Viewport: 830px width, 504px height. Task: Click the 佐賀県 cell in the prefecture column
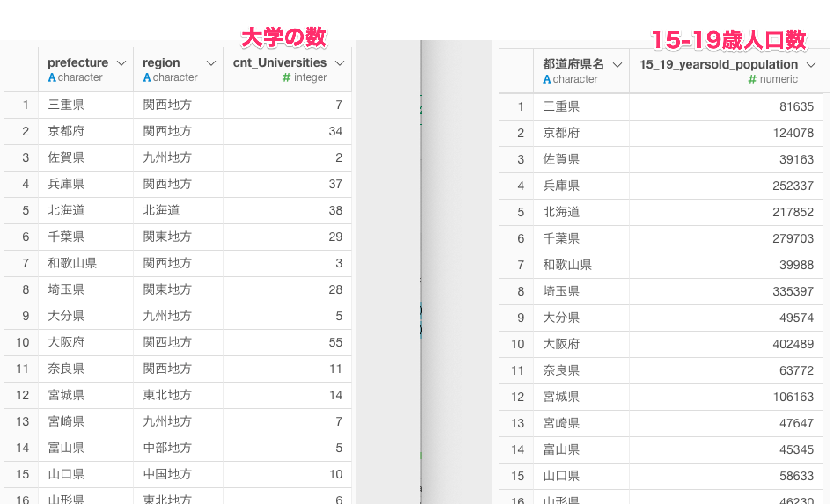tap(86, 158)
